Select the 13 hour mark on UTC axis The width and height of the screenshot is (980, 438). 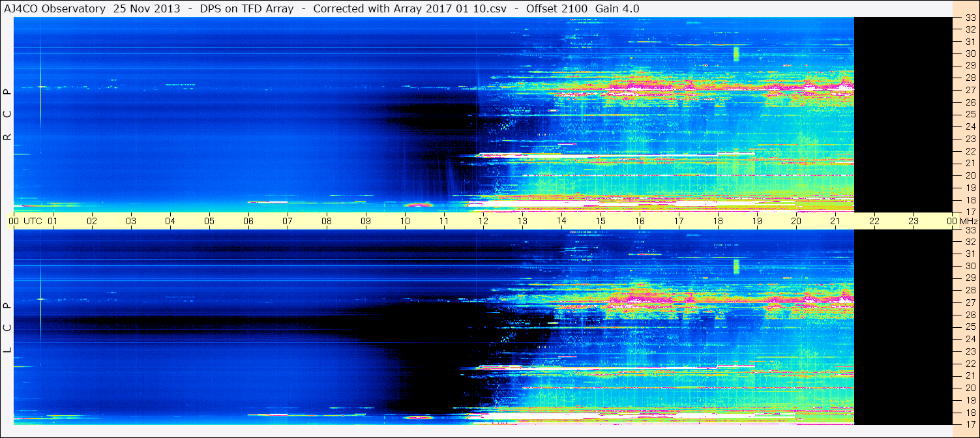(522, 221)
